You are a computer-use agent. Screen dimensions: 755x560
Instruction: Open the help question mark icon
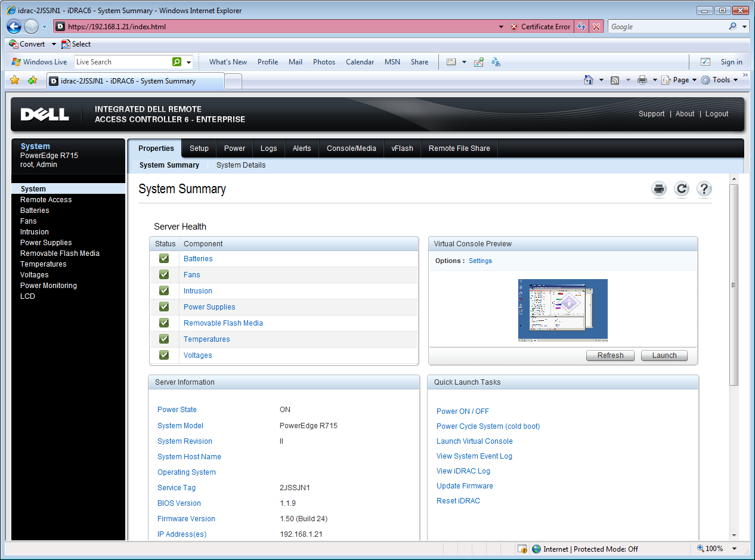[704, 189]
